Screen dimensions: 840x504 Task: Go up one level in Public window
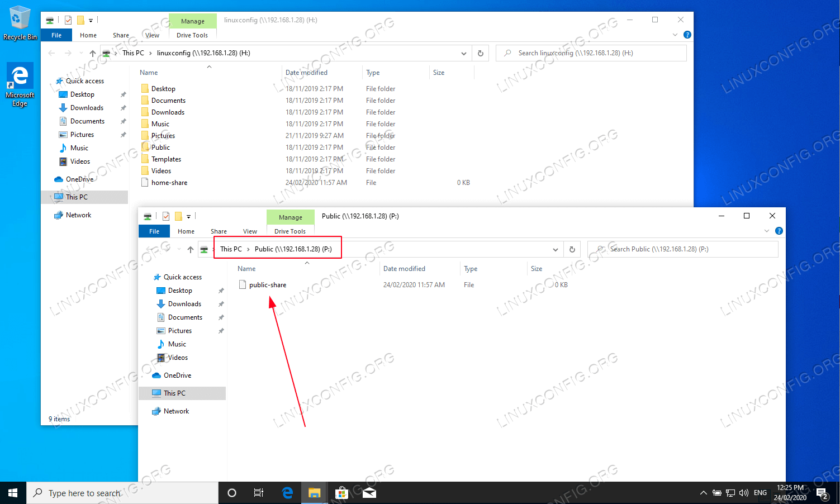tap(191, 249)
